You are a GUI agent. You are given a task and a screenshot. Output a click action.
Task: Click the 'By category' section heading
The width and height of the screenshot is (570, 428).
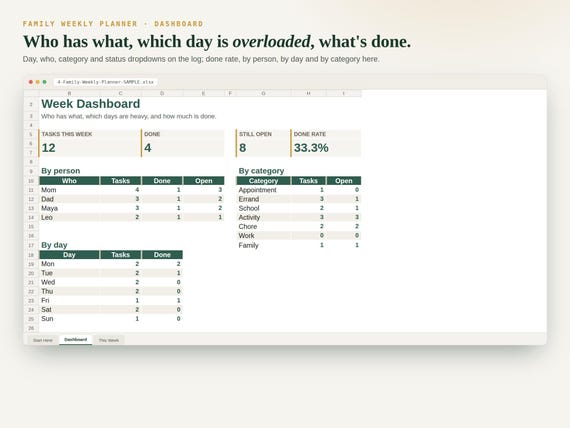click(x=261, y=171)
